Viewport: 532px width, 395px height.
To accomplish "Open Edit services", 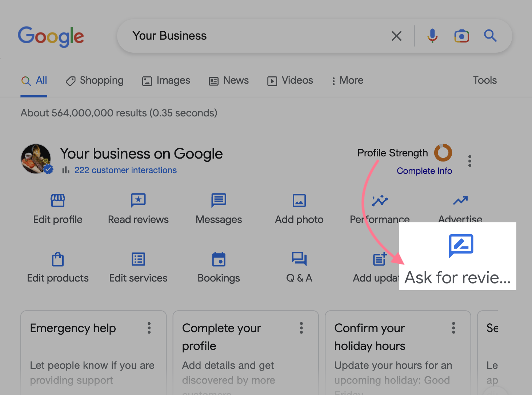I will pos(138,259).
